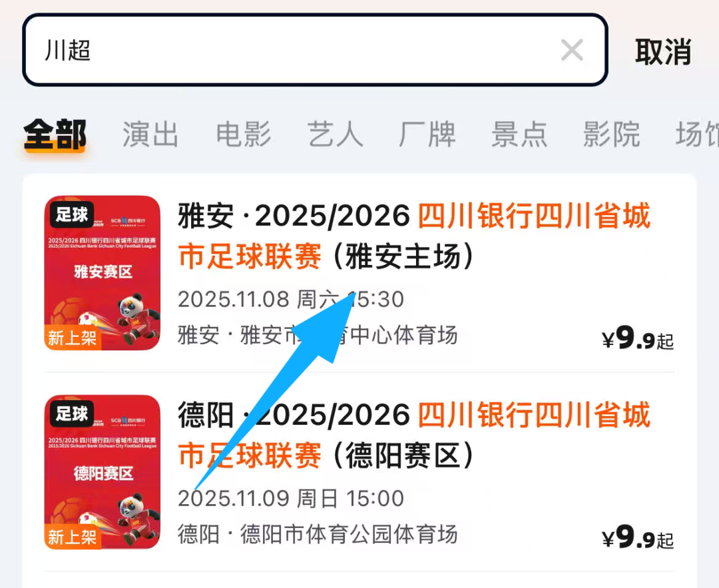Open the 艺人 tab
This screenshot has width=719, height=588.
tap(335, 135)
